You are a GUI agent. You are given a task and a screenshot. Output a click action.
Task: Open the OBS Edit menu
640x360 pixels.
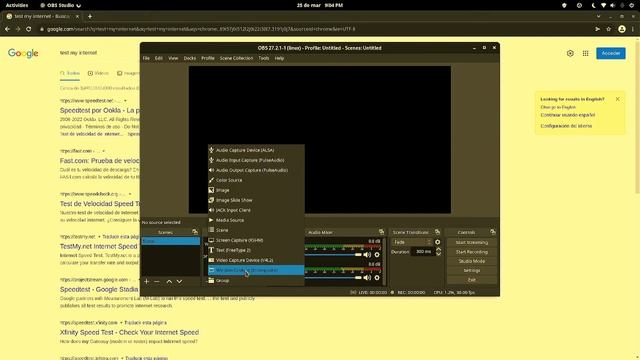[x=159, y=58]
